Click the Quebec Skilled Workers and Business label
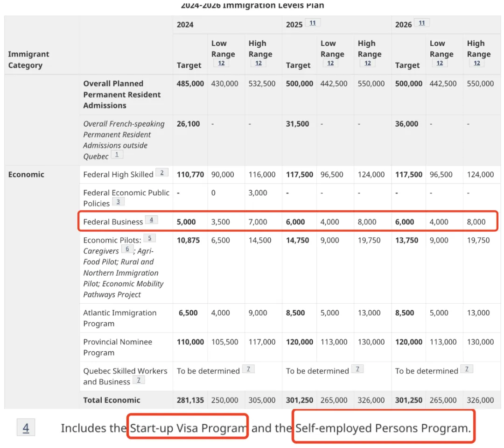Screen dimensions: 504x448 tap(126, 376)
